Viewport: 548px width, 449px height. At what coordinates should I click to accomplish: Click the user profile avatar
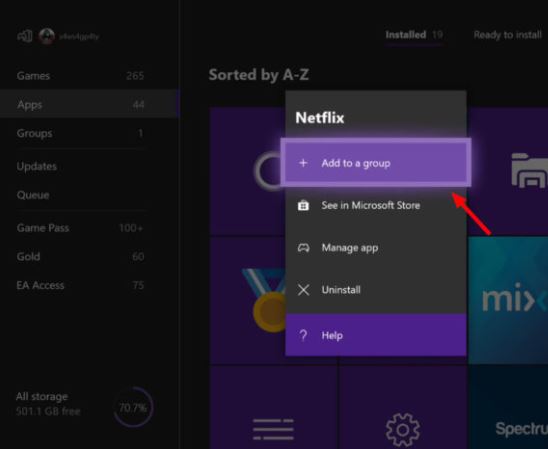pyautogui.click(x=47, y=36)
